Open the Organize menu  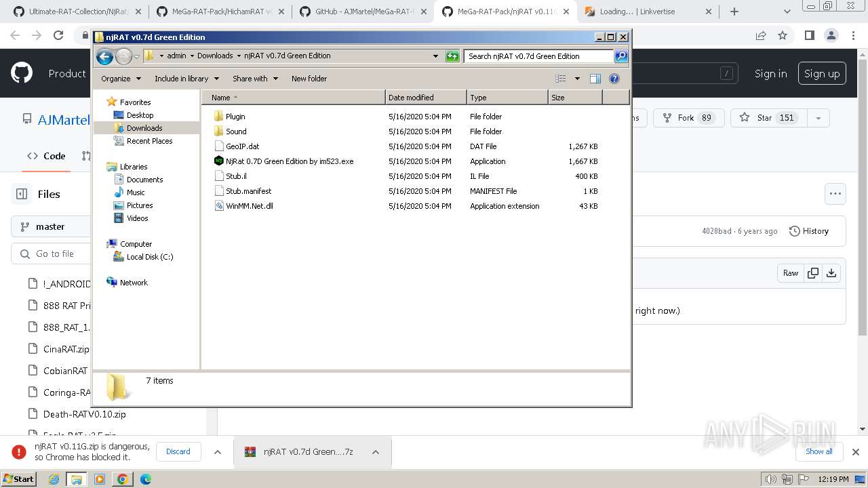(121, 79)
